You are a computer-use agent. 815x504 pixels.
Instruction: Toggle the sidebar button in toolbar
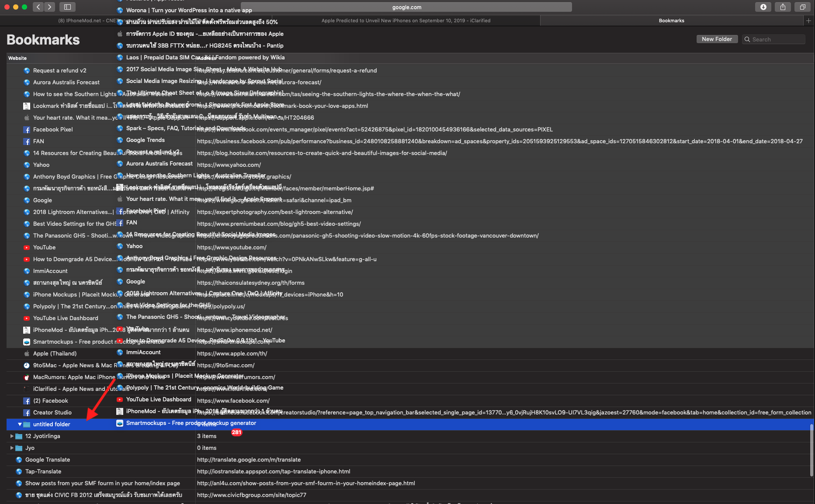[67, 7]
